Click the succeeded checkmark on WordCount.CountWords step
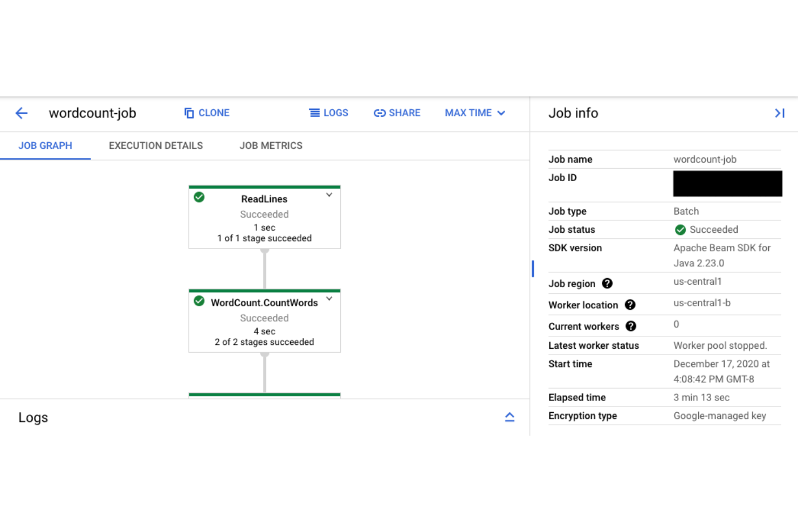The width and height of the screenshot is (798, 532). pos(199,301)
